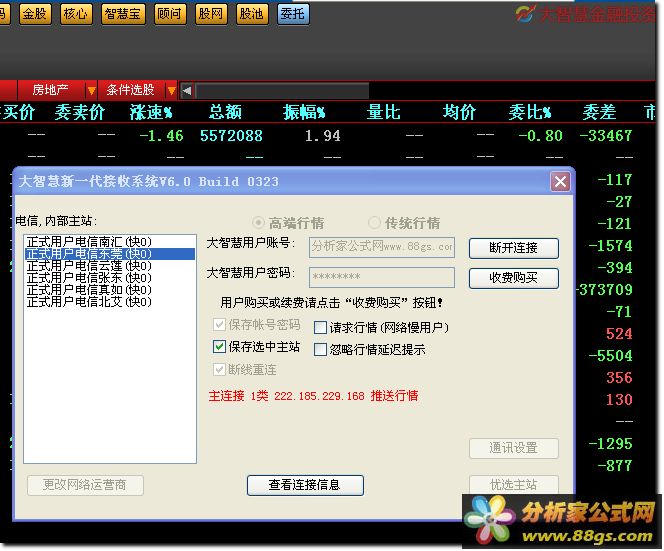Close the 大智慧新一代接收系统 dialog
Viewport: 664px width, 551px height.
(560, 182)
